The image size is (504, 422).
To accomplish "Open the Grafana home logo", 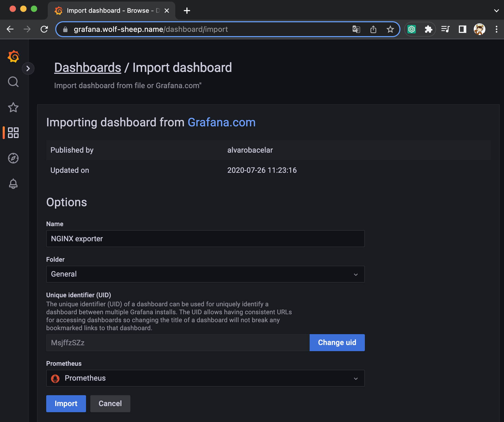I will tap(13, 56).
